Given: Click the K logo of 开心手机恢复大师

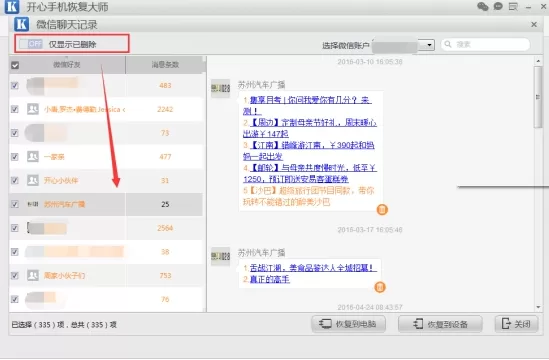Looking at the screenshot, I should tap(12, 7).
